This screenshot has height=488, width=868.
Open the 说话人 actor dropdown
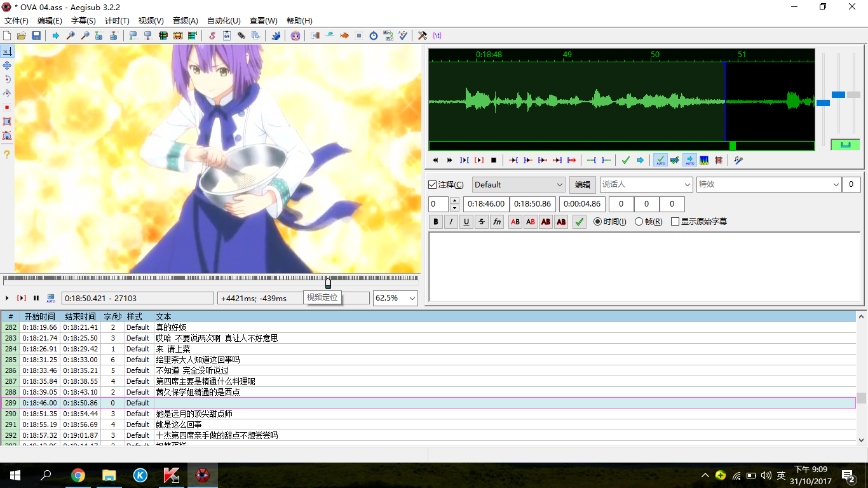(646, 184)
